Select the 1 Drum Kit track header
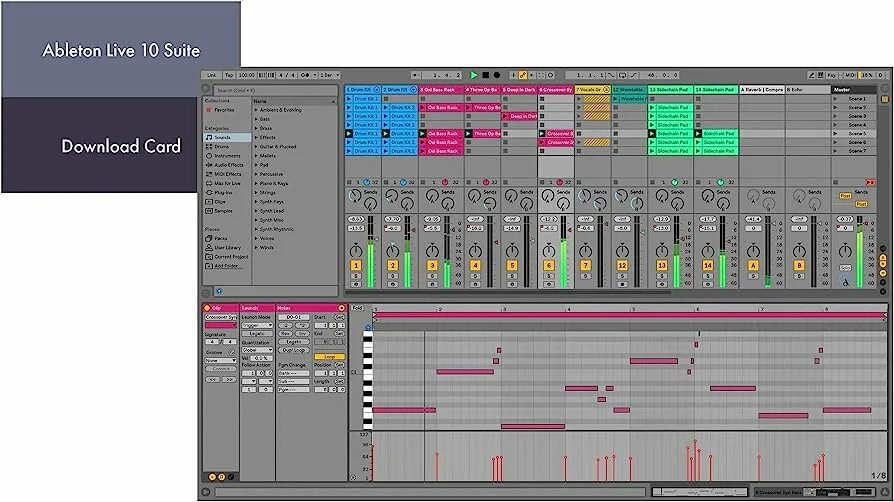The image size is (894, 502). click(363, 90)
